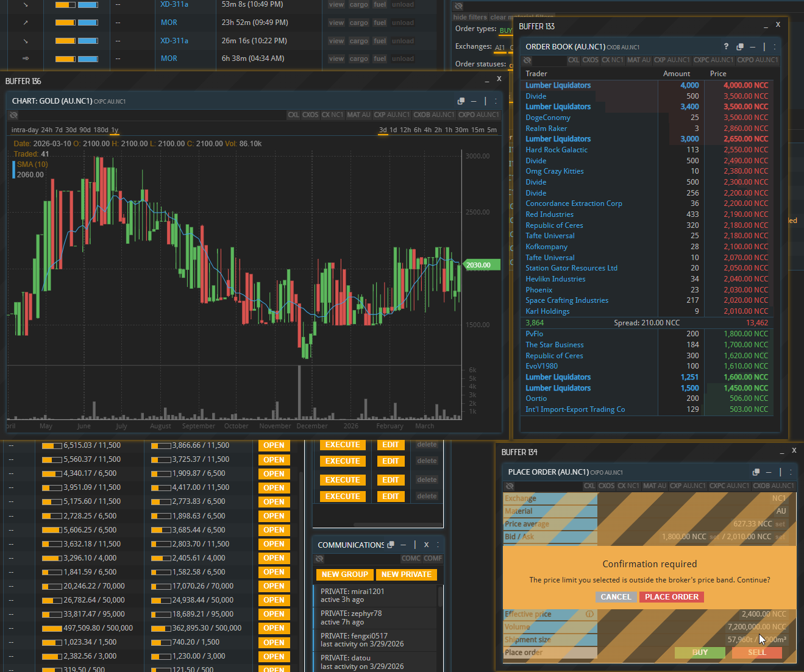The height and width of the screenshot is (672, 804).
Task: Close the Communications tile with X
Action: 426,545
